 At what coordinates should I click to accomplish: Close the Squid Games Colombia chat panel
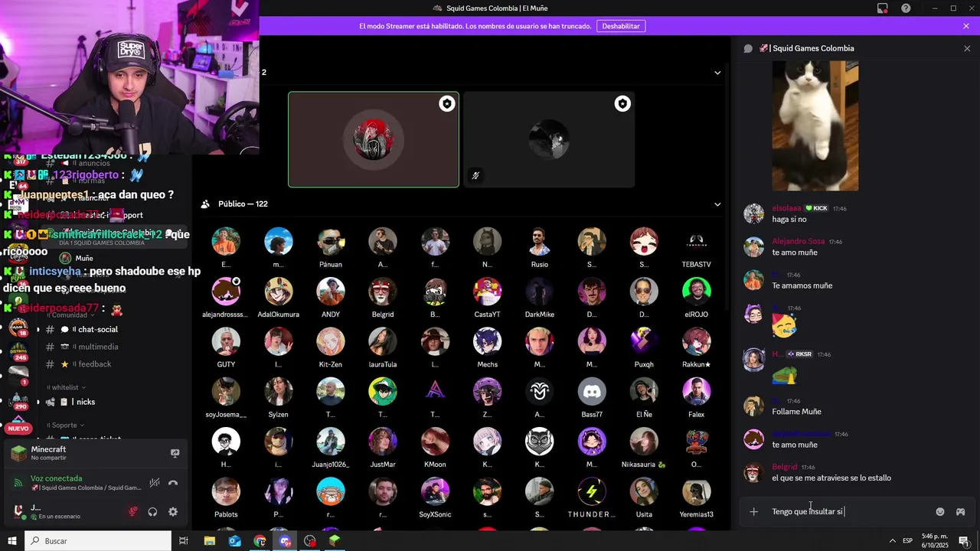967,48
